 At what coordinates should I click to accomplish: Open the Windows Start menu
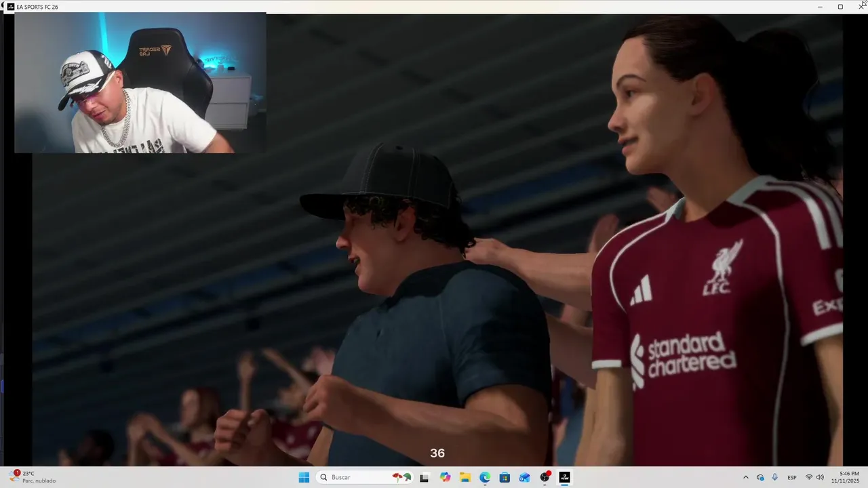(x=304, y=477)
